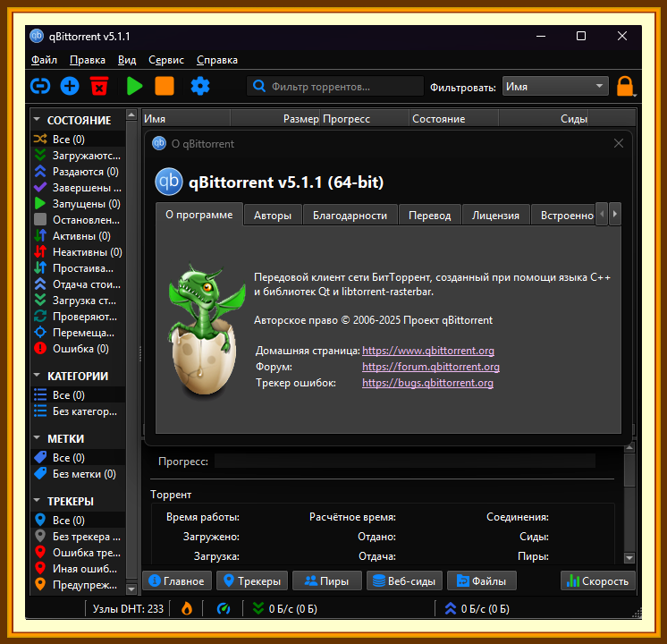Open the Сервис menu
This screenshot has height=644, width=667.
click(x=166, y=60)
